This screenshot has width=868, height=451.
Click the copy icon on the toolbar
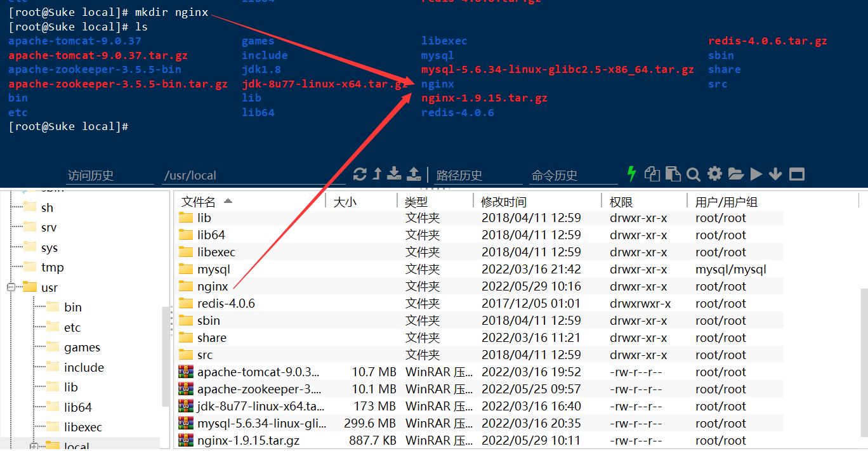pyautogui.click(x=652, y=174)
